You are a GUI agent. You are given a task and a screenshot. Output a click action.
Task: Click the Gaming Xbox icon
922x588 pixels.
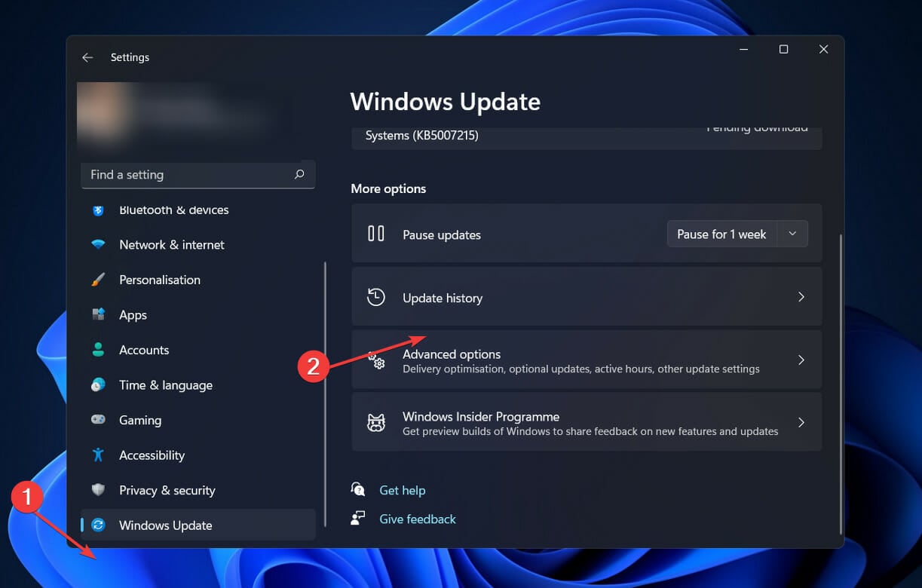click(x=98, y=420)
